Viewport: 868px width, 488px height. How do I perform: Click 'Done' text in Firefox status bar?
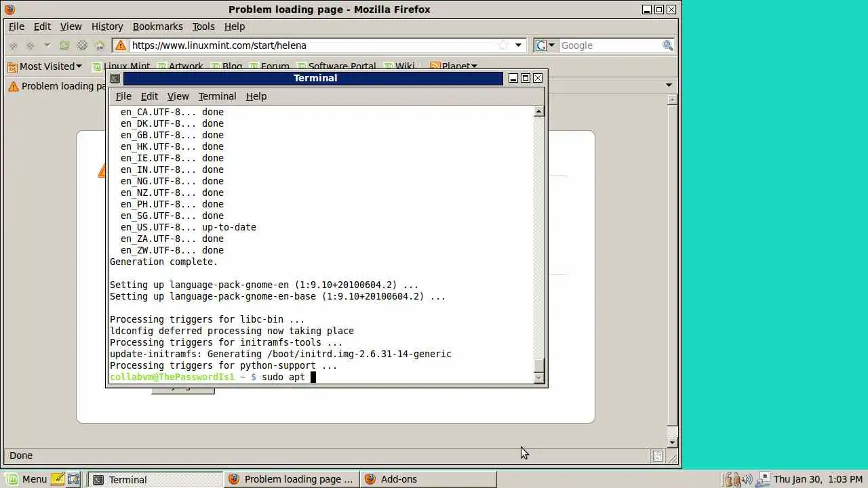click(x=21, y=455)
